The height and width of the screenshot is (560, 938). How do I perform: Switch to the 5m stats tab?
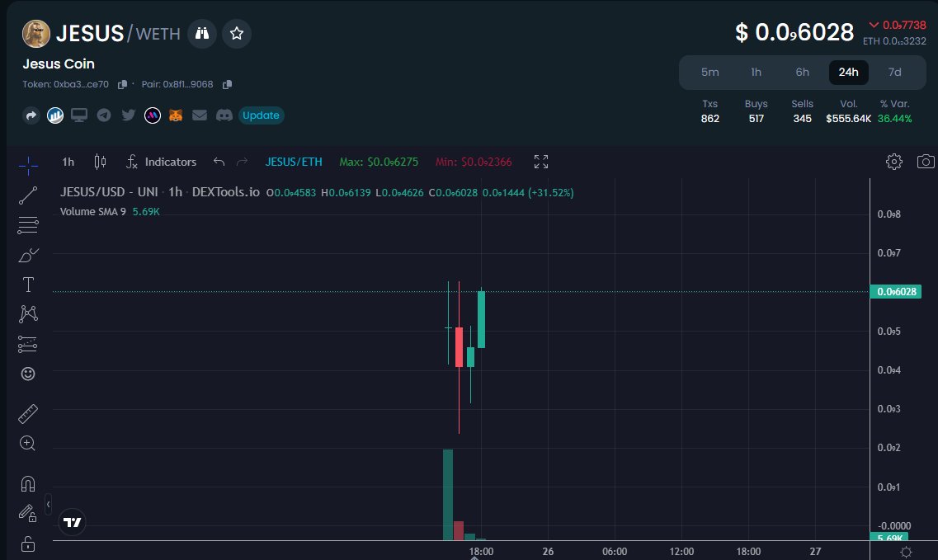pos(710,73)
